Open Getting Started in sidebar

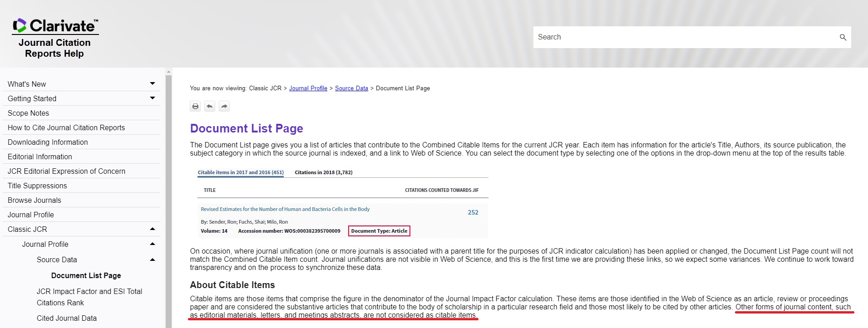32,98
